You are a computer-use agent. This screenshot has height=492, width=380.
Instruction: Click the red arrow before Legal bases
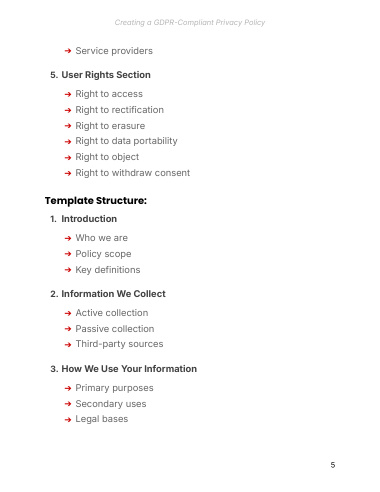68,419
